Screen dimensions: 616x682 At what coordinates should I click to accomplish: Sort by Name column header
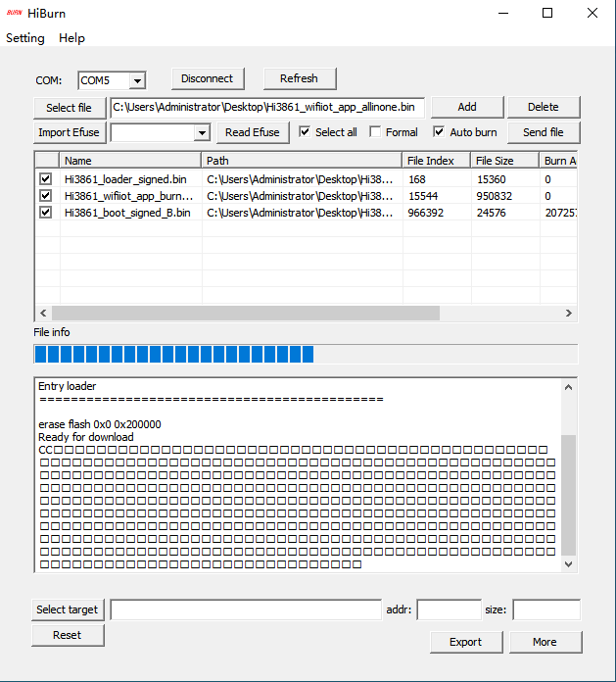(130, 161)
